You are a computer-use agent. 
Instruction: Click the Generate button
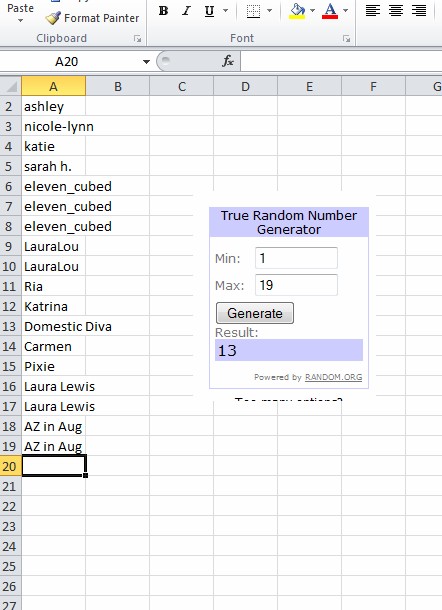point(255,313)
